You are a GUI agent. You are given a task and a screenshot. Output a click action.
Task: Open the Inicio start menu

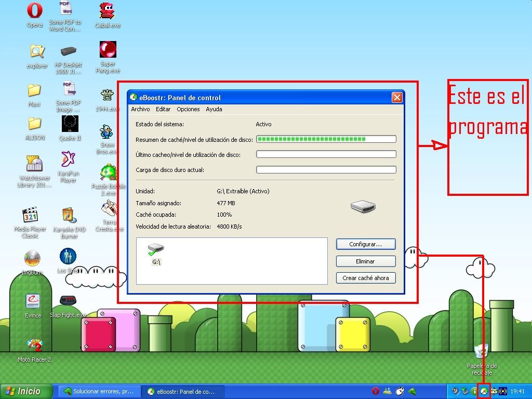click(x=26, y=392)
